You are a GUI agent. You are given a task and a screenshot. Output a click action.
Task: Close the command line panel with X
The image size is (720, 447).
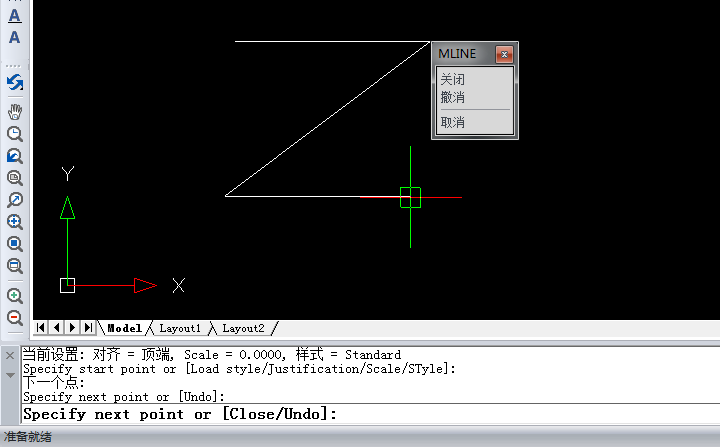point(10,355)
